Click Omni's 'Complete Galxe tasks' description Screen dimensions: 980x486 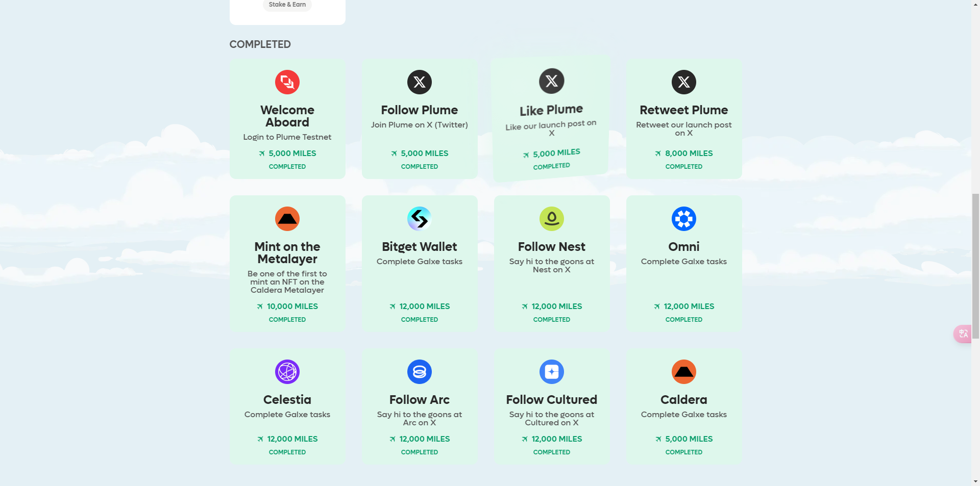point(684,262)
